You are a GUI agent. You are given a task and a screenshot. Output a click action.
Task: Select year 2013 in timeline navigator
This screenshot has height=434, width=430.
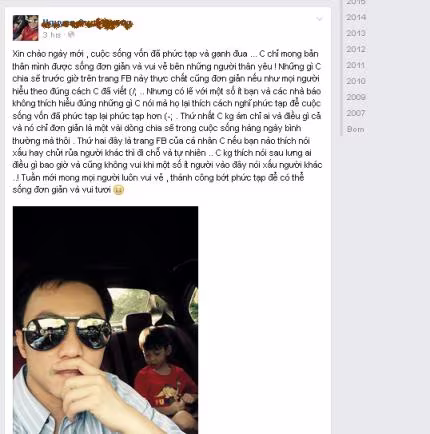(356, 33)
